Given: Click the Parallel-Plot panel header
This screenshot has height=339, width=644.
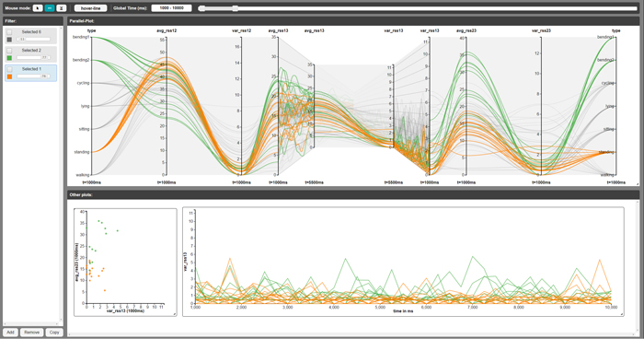Looking at the screenshot, I should pos(353,21).
